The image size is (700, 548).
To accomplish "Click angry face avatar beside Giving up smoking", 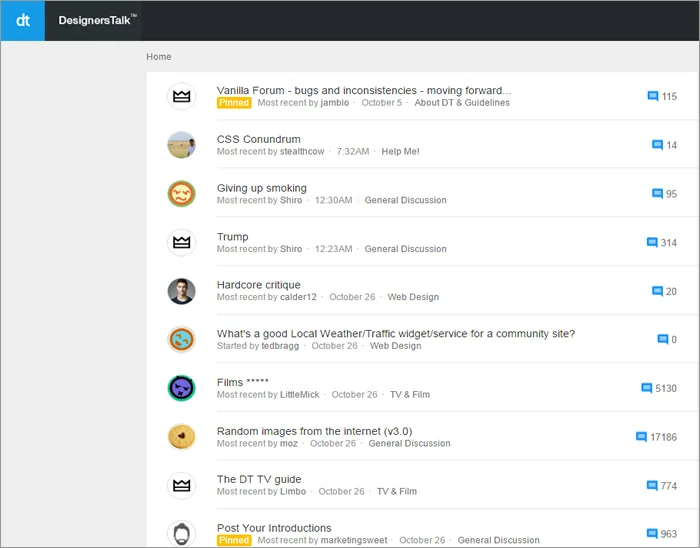I will click(182, 194).
